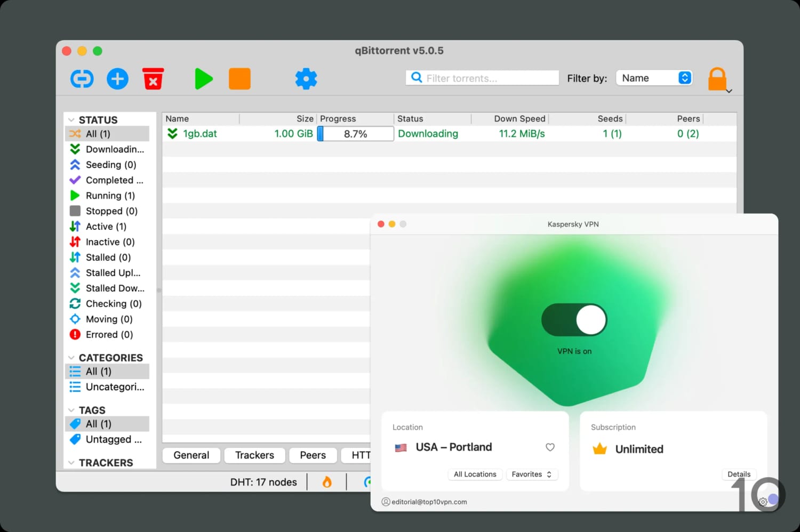The height and width of the screenshot is (532, 800).
Task: Click the editorial@top10vpn.com account link
Action: point(425,502)
